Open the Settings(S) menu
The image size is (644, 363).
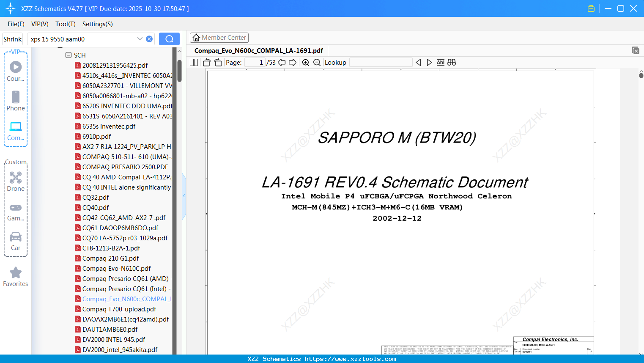(x=98, y=24)
